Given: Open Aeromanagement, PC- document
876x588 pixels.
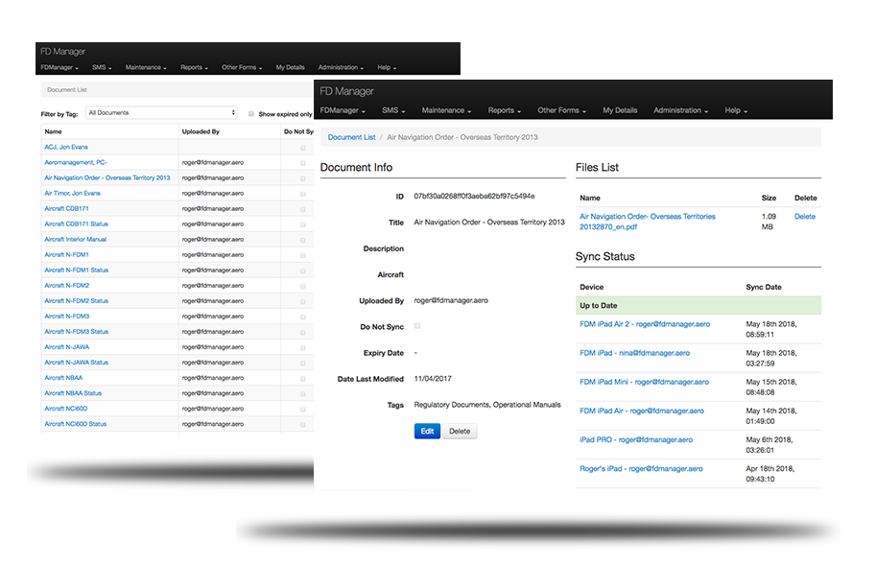Looking at the screenshot, I should coord(76,162).
